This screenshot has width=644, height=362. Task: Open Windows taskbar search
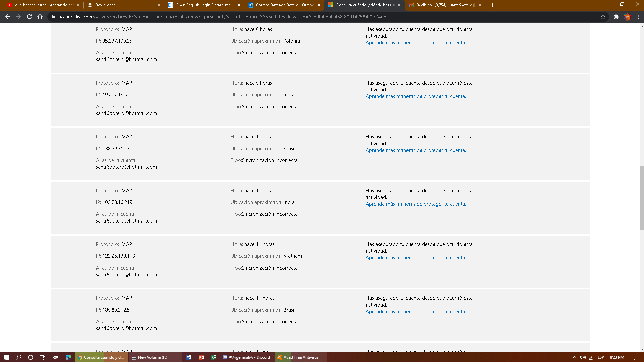[18, 357]
